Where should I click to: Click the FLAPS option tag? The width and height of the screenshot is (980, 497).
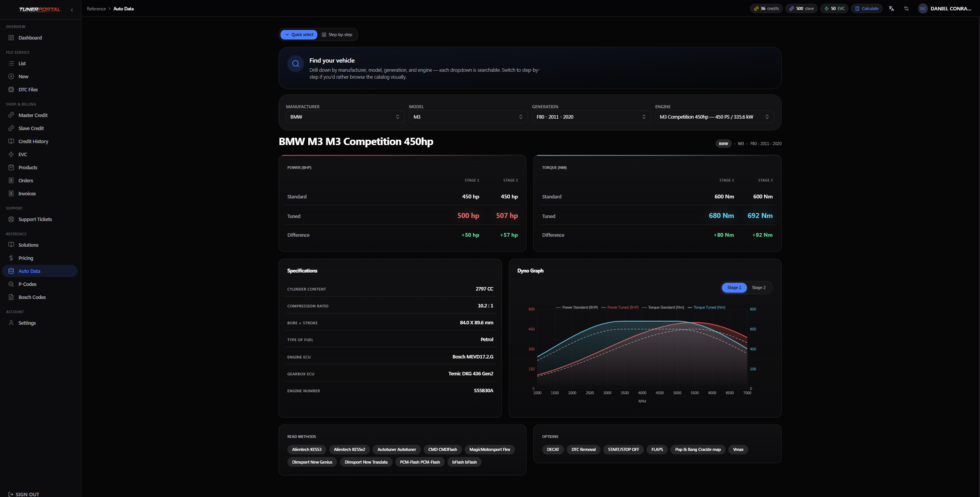coord(657,449)
